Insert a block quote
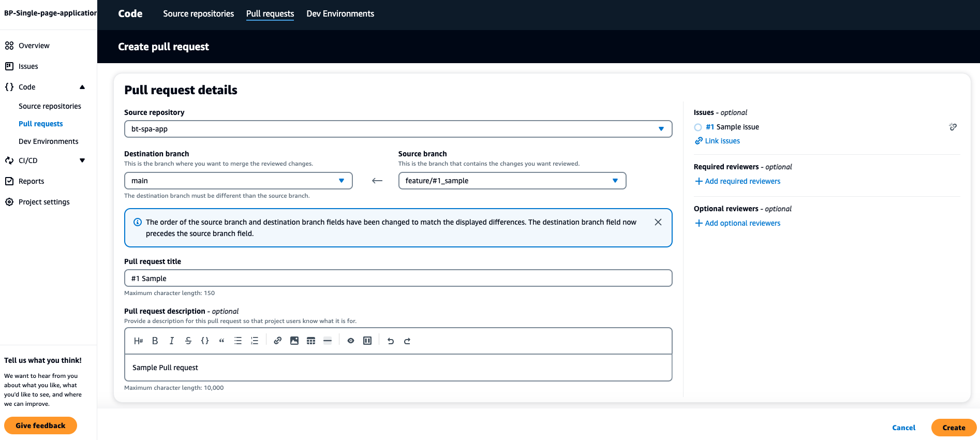 pos(221,341)
